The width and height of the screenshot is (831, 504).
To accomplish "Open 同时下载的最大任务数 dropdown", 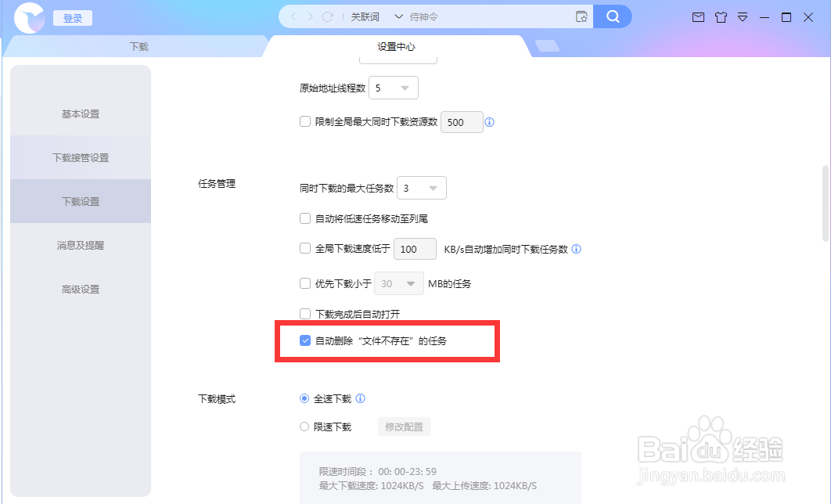I will coord(421,188).
